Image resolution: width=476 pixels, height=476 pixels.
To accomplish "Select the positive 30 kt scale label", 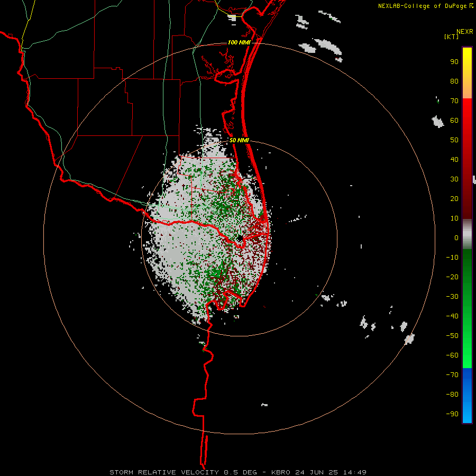I will (x=454, y=179).
